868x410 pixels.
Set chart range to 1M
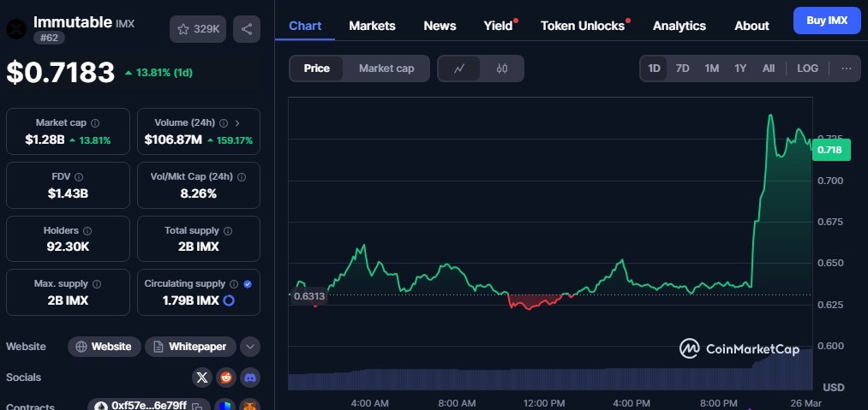pos(711,68)
